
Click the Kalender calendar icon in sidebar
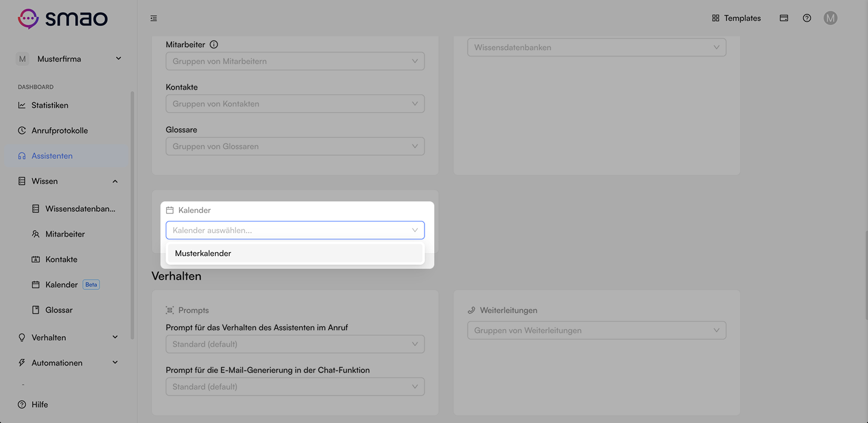tap(36, 285)
